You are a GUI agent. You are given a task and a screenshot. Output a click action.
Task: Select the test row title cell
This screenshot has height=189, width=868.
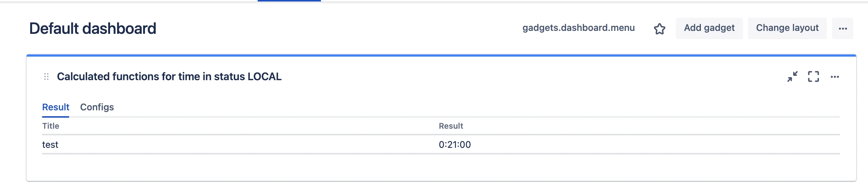(50, 145)
